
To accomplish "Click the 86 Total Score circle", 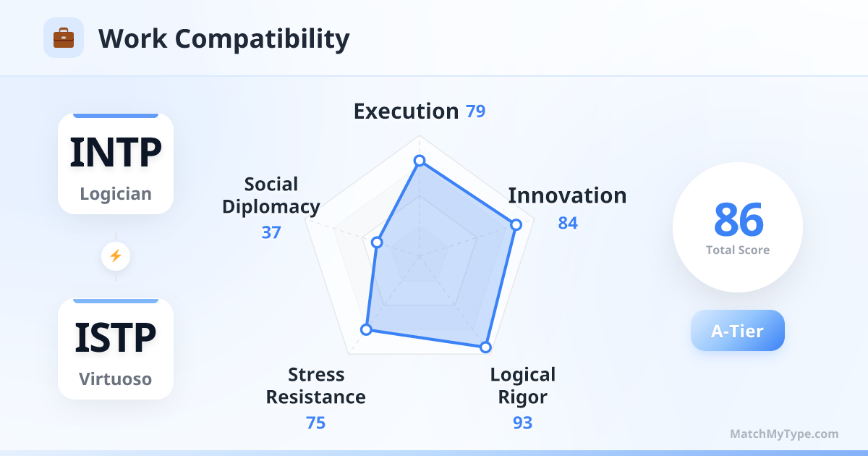I will 737,227.
